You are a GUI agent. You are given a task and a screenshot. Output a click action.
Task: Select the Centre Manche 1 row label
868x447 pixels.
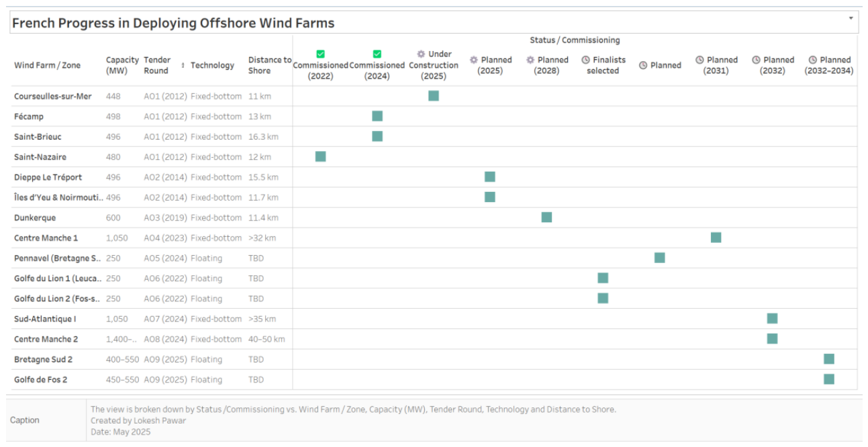click(x=46, y=238)
